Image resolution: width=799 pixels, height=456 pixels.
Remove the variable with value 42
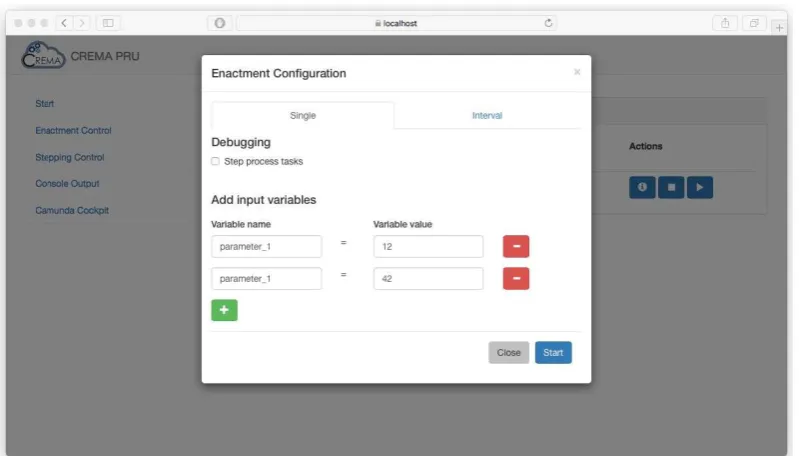point(516,279)
